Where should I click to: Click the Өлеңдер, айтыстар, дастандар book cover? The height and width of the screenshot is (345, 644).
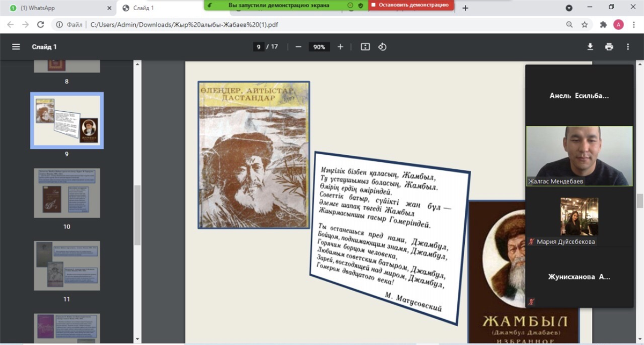254,155
